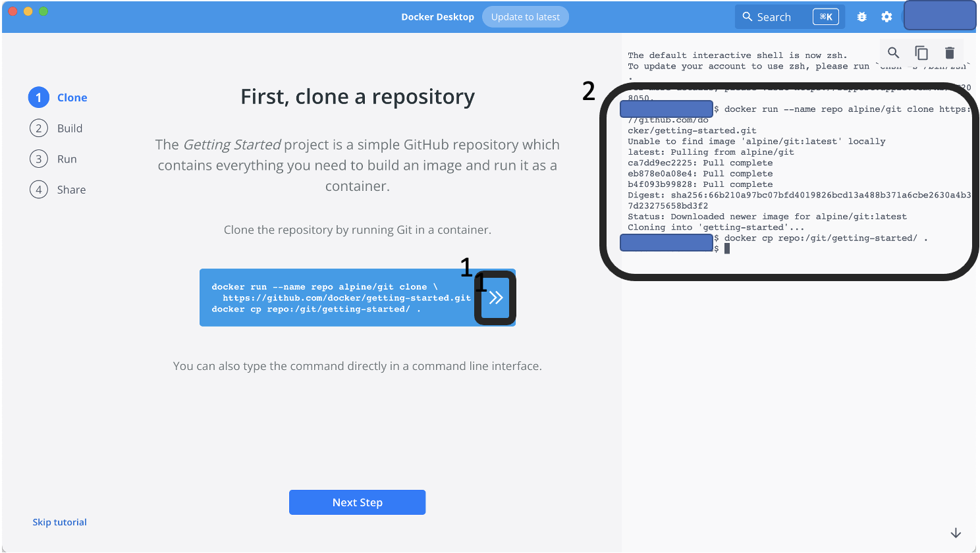The width and height of the screenshot is (980, 553).
Task: Click 'First, clone a repository' heading
Action: [358, 97]
